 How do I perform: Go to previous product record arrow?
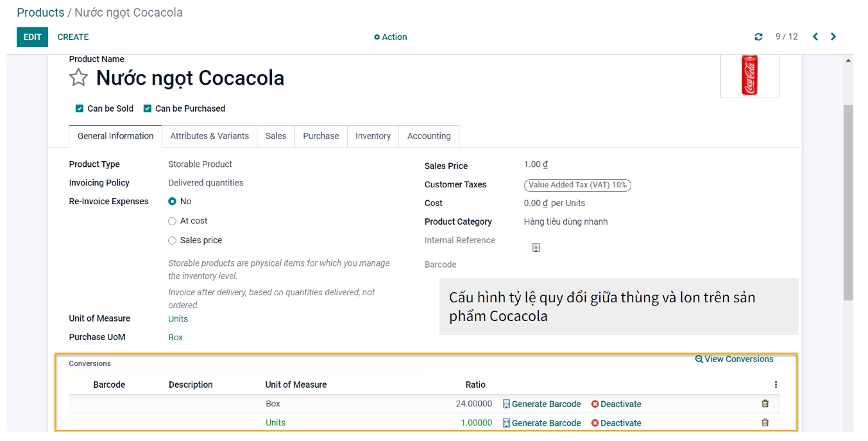[x=815, y=37]
